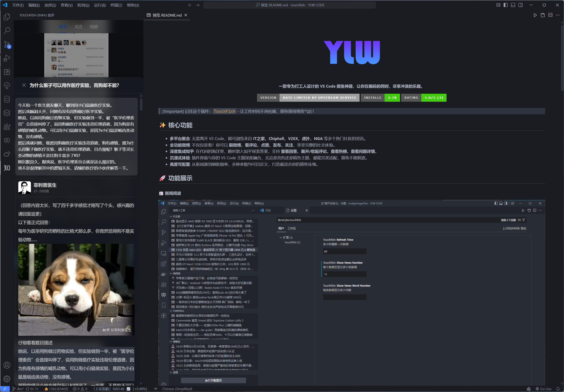Click the stacked layers icon in the activity bar
The image size is (564, 392).
[x=7, y=113]
